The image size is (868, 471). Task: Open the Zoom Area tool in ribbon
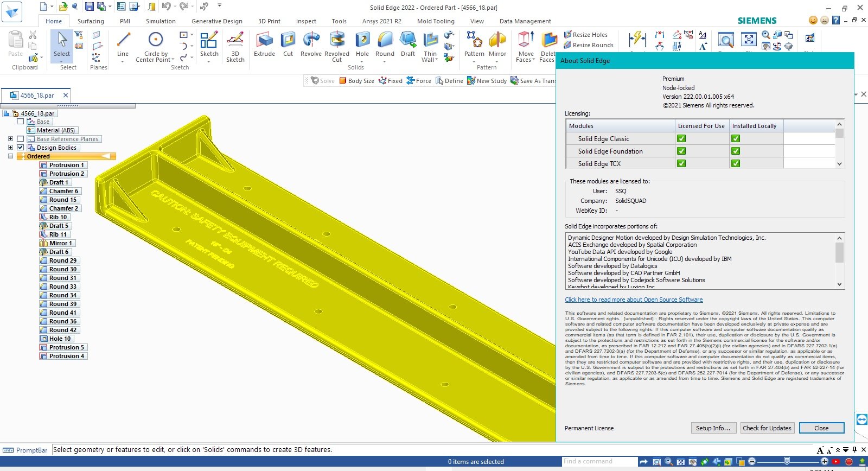point(726,40)
